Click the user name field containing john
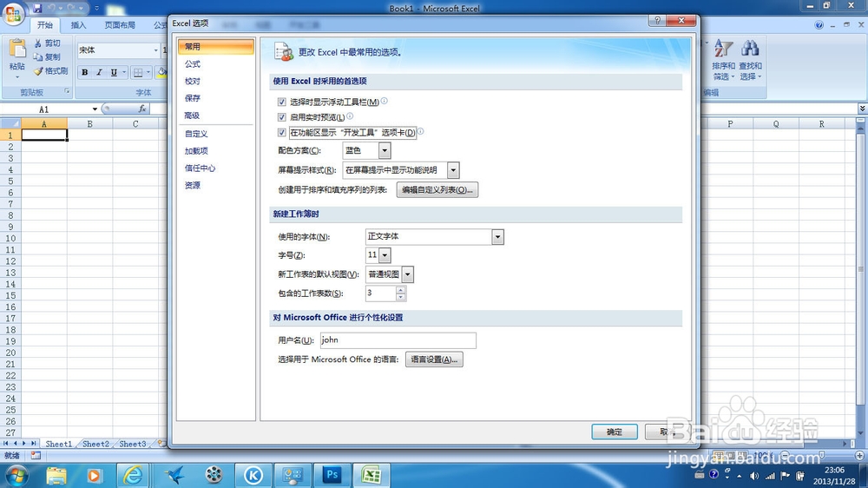 (398, 340)
